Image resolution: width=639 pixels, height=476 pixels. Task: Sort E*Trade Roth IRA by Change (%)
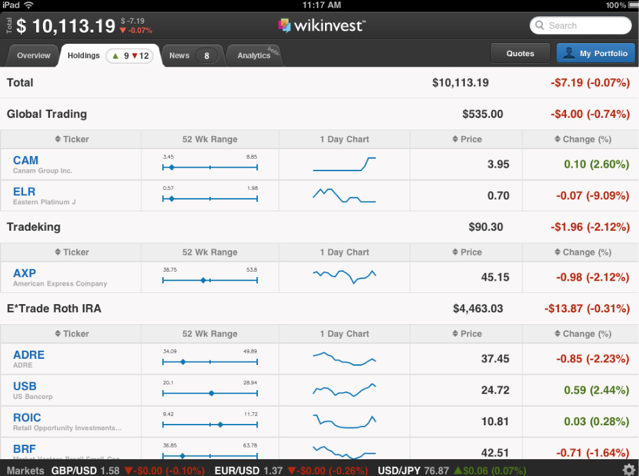click(583, 334)
